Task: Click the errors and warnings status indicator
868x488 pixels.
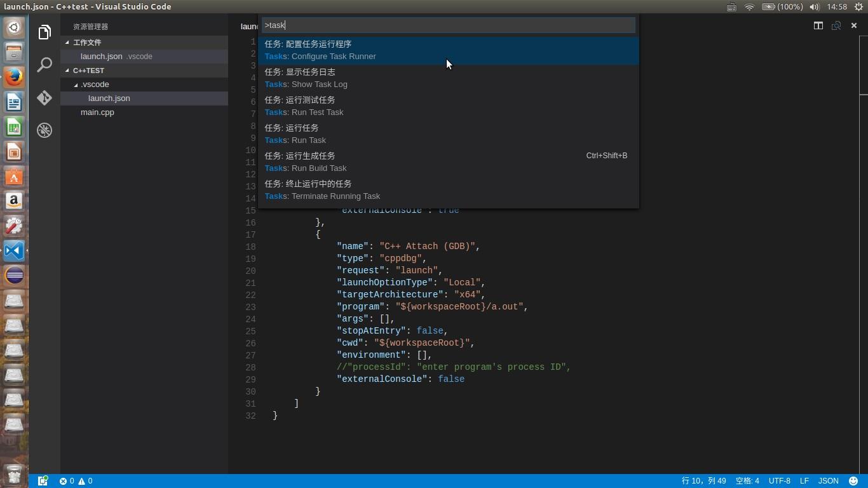Action: point(76,481)
